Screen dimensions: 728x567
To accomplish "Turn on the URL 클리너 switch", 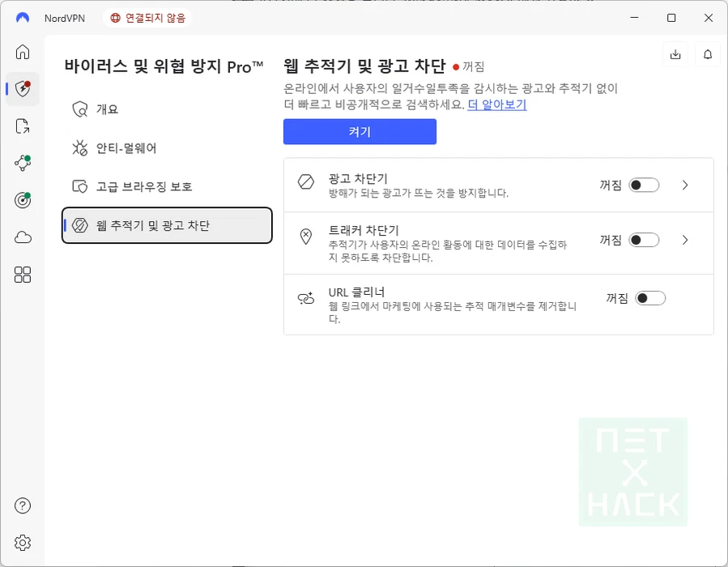I will point(650,298).
